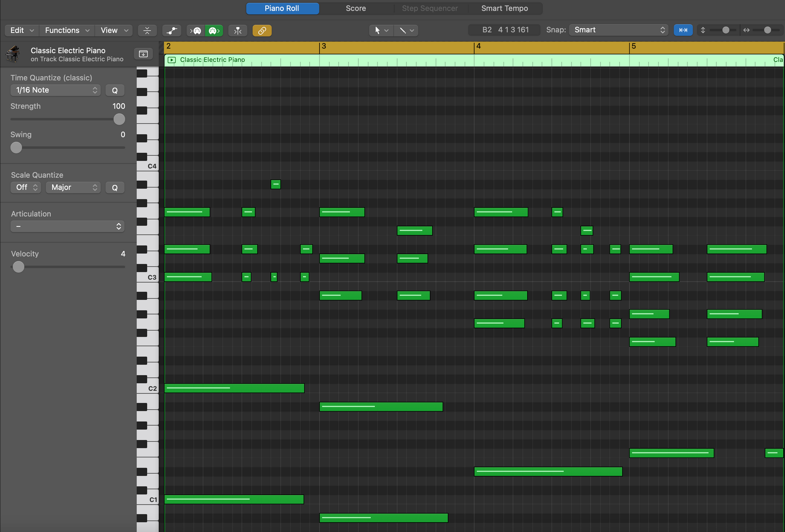The image size is (785, 532).
Task: Click the Swing value 0
Action: [123, 135]
